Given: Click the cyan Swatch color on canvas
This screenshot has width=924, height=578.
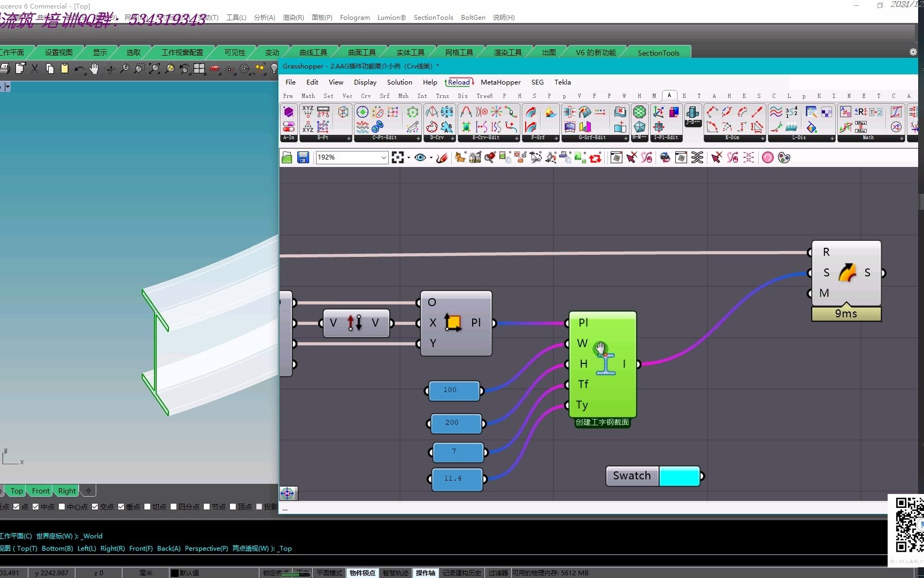Looking at the screenshot, I should tap(679, 476).
